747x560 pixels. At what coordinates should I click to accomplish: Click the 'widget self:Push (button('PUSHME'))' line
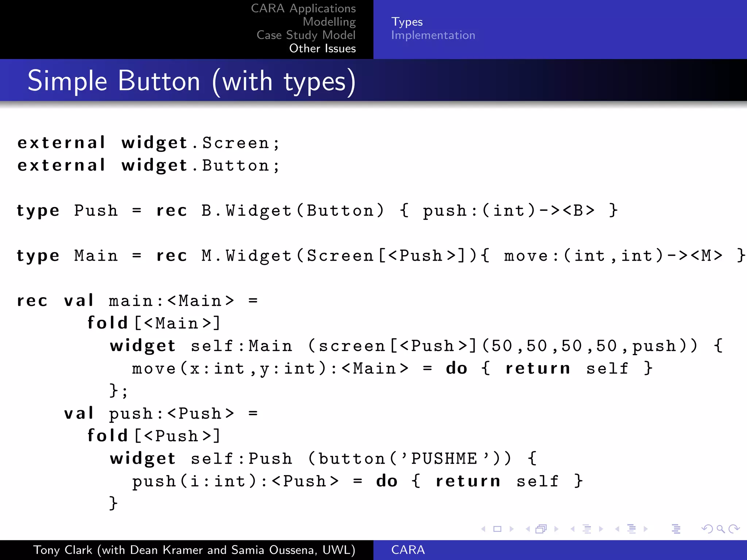click(x=324, y=459)
